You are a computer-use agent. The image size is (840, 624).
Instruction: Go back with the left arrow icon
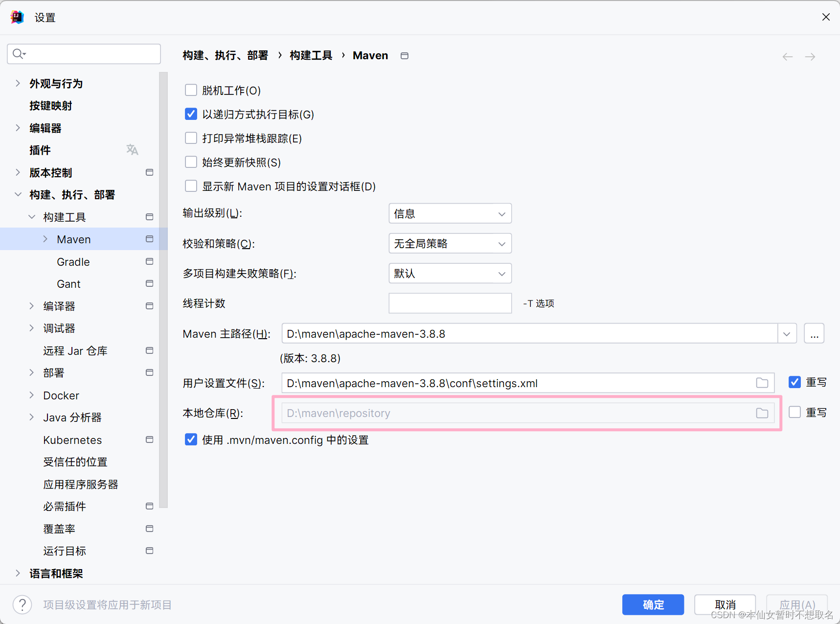tap(788, 57)
